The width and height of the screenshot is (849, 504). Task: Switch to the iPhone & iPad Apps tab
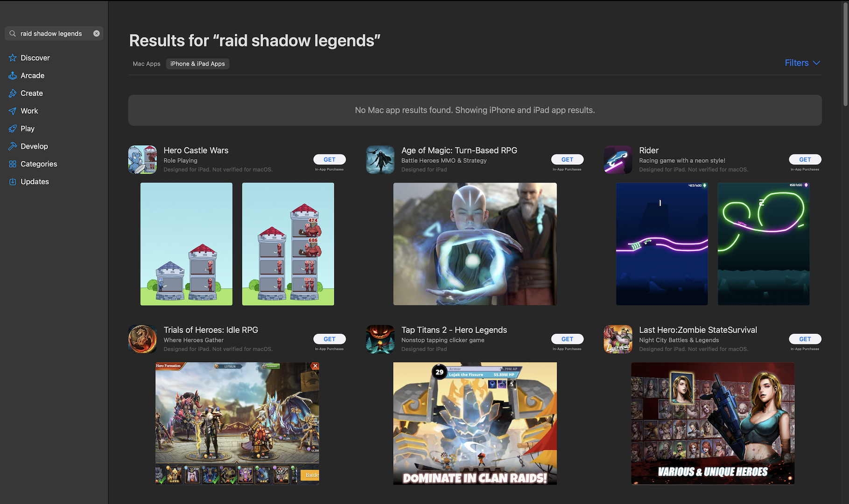click(x=197, y=64)
